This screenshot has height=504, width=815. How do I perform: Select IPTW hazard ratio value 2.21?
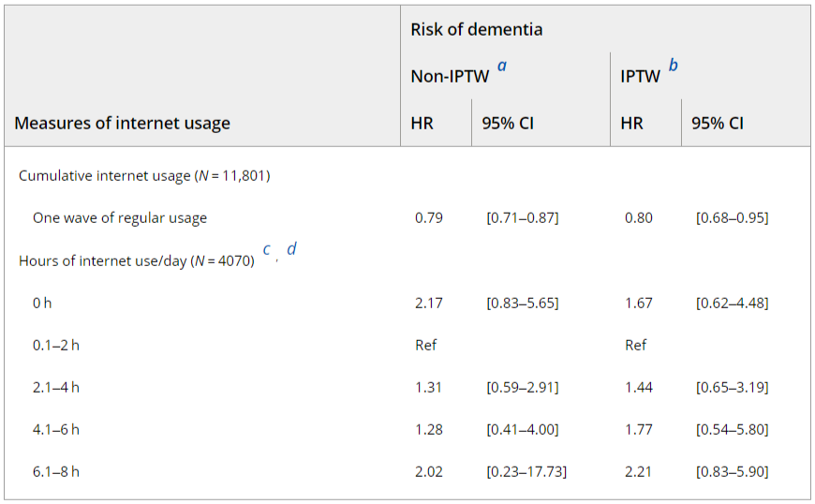(x=639, y=471)
